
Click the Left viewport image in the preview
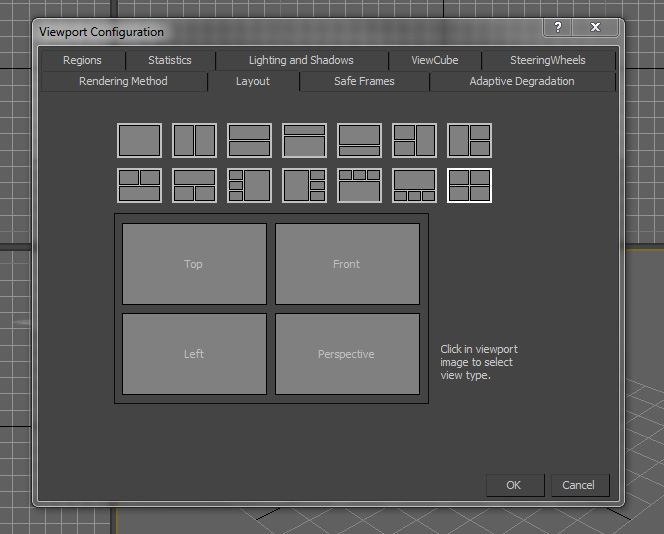tap(194, 354)
